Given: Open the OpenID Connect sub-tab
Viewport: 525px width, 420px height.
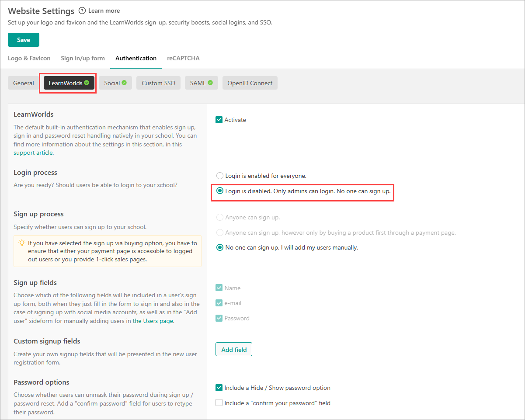Looking at the screenshot, I should pos(250,83).
